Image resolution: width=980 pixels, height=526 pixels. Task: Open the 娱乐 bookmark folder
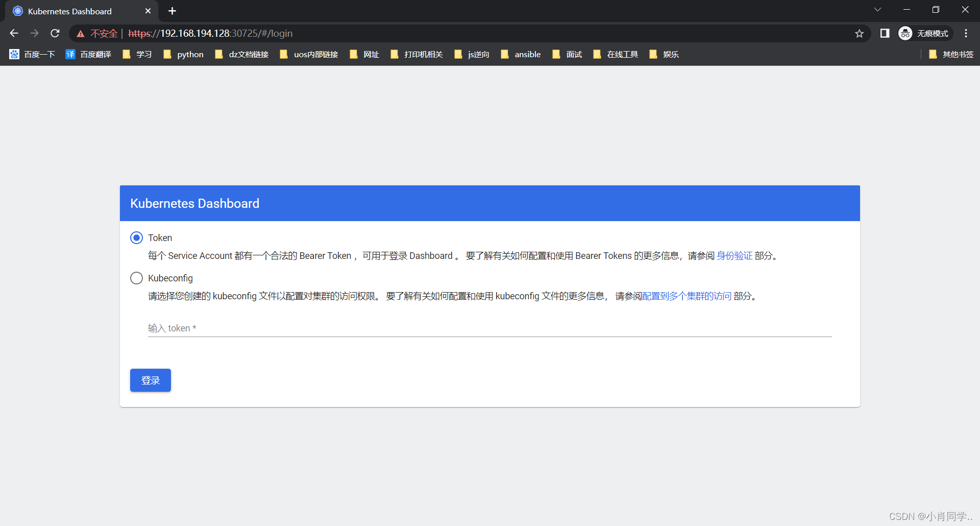click(x=664, y=54)
